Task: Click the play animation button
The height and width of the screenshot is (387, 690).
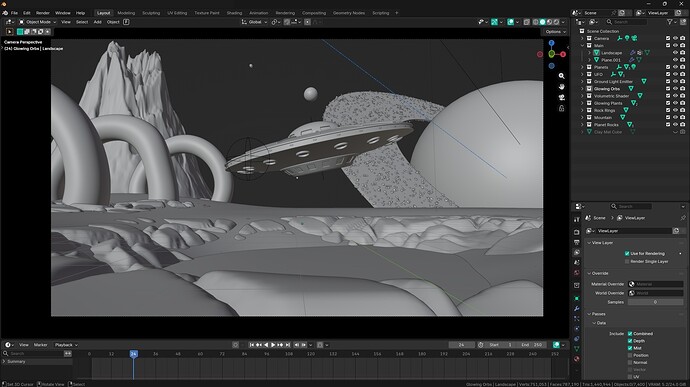Action: coord(273,345)
